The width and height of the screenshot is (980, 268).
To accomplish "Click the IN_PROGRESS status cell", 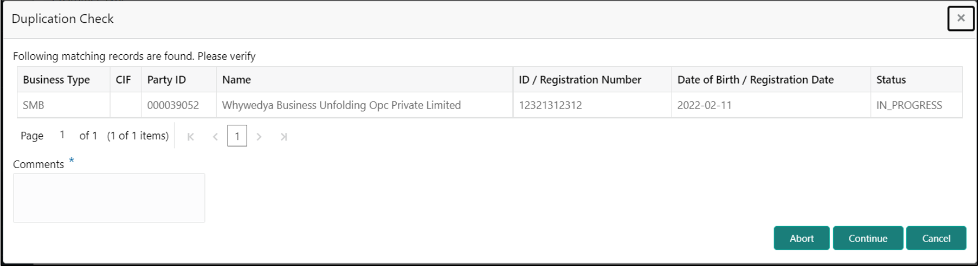I will [x=909, y=105].
